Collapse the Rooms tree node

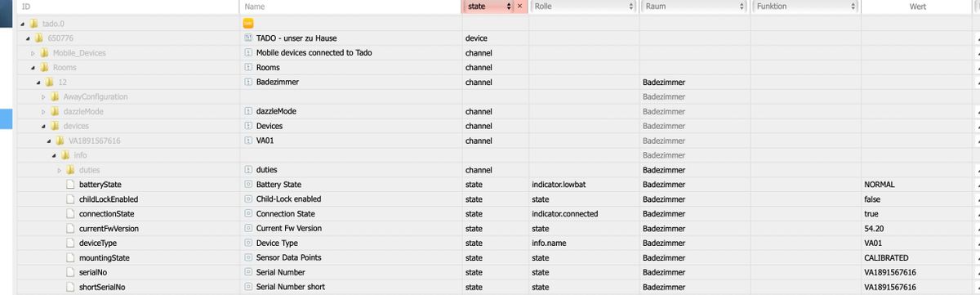(33, 68)
